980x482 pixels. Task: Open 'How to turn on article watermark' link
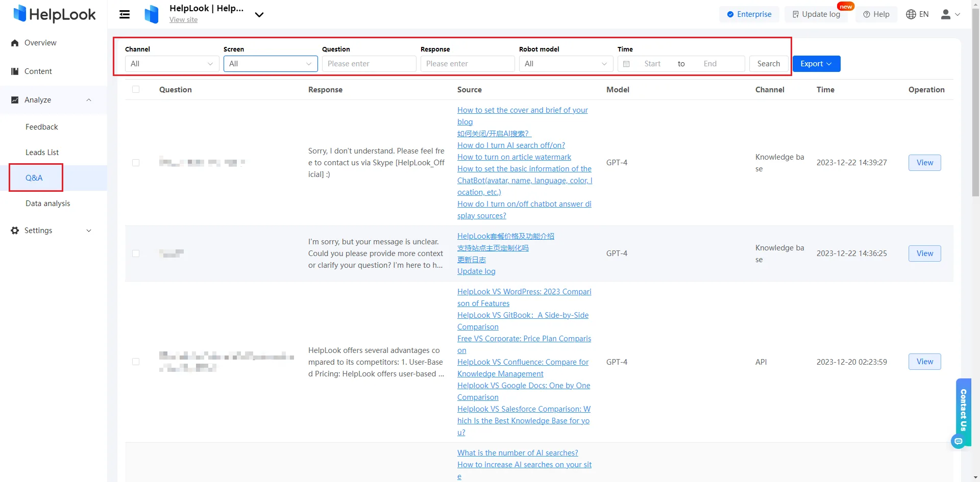point(514,157)
